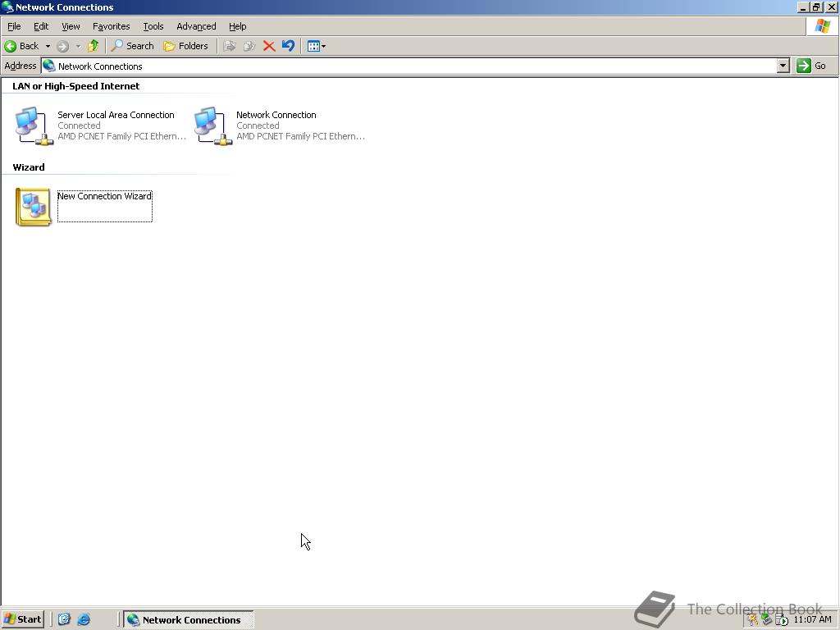
Task: Click the green Go button
Action: (811, 66)
